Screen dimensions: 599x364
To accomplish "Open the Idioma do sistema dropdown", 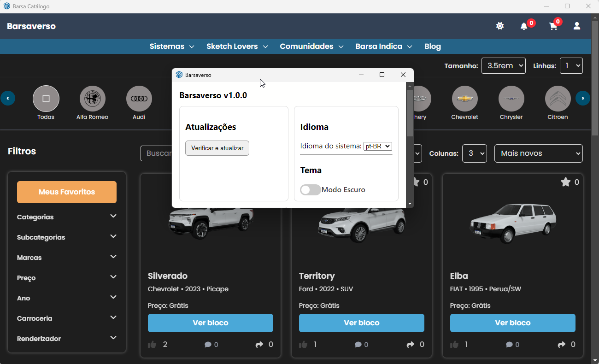I will [x=378, y=146].
